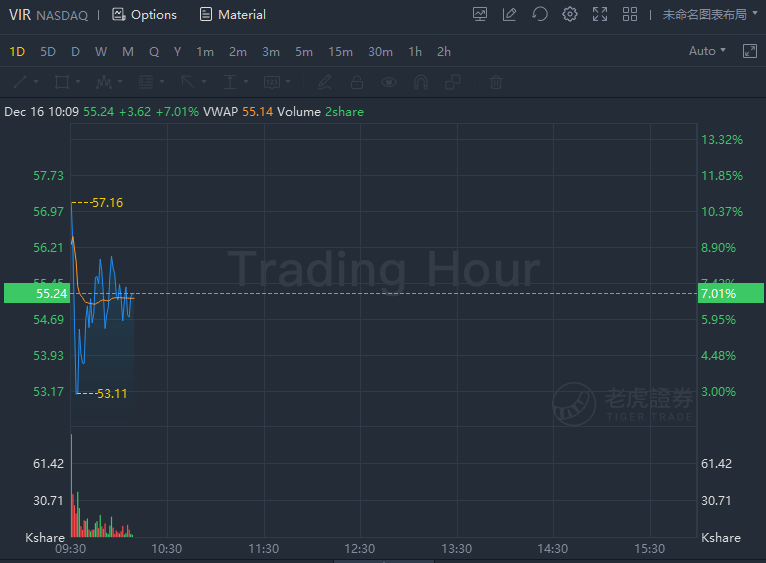This screenshot has width=766, height=563.
Task: Click the 13.32% percent axis label
Action: click(722, 140)
